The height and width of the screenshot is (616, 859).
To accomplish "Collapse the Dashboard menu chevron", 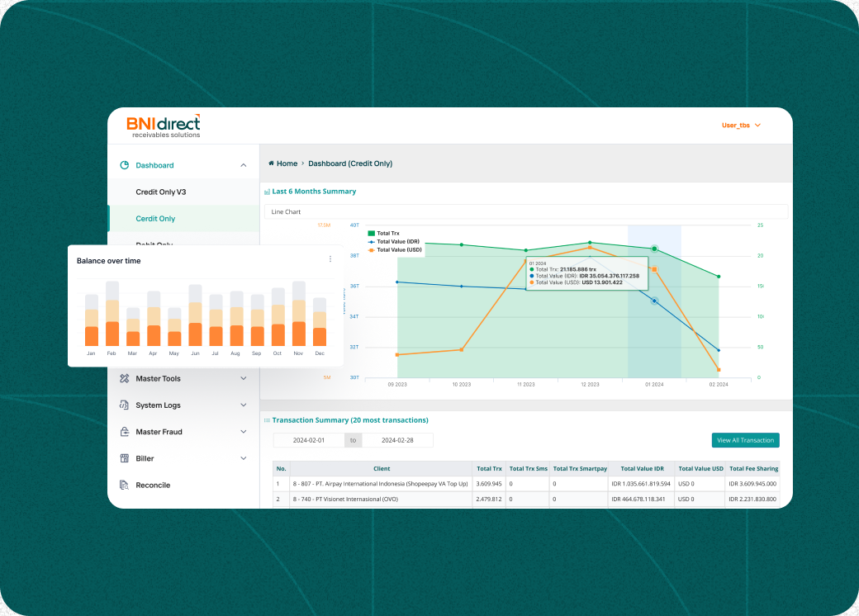I will pyautogui.click(x=243, y=165).
